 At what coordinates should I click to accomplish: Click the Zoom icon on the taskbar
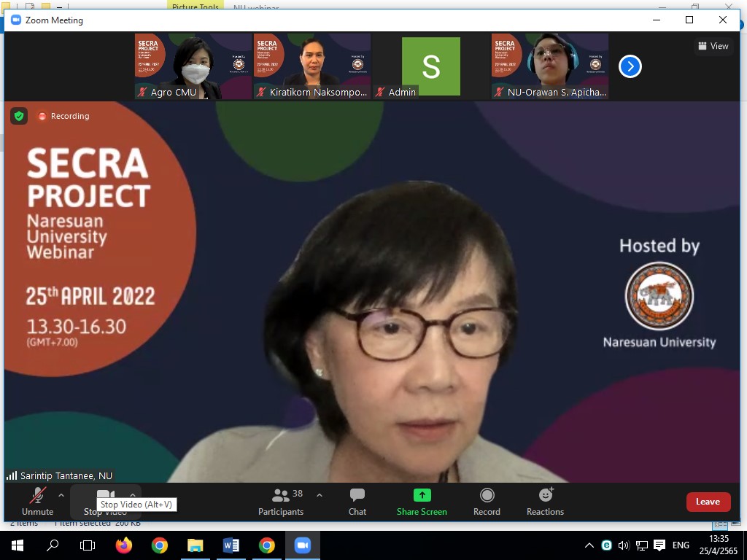click(303, 545)
